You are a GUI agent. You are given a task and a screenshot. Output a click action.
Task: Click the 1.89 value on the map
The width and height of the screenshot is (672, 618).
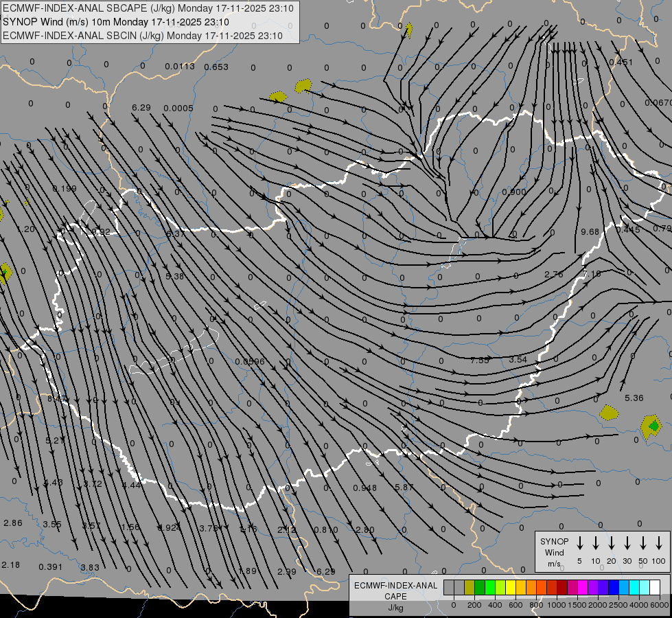[247, 571]
